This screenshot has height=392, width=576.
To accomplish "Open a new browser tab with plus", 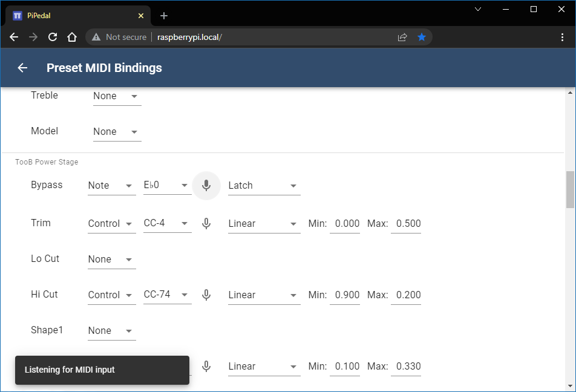I will (164, 16).
